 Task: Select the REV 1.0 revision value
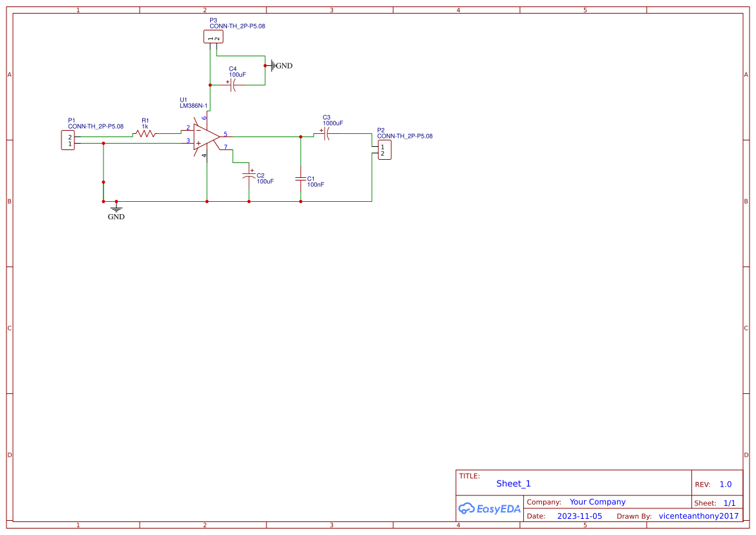click(x=725, y=485)
